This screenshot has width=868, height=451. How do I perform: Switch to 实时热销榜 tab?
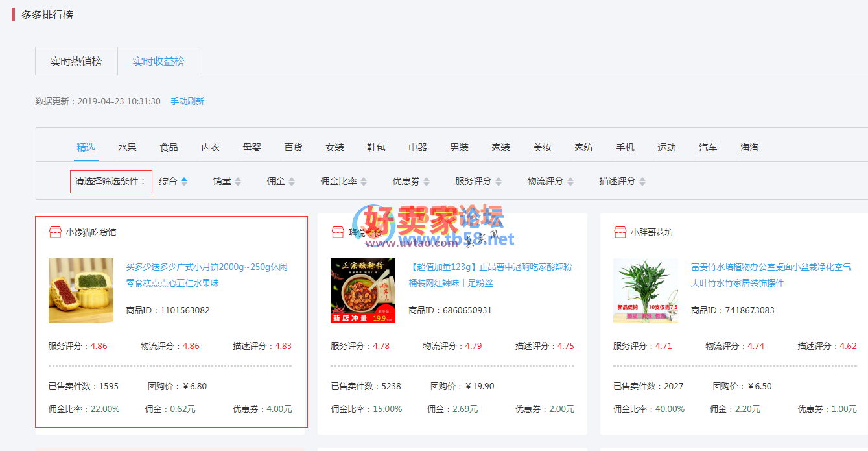click(76, 62)
